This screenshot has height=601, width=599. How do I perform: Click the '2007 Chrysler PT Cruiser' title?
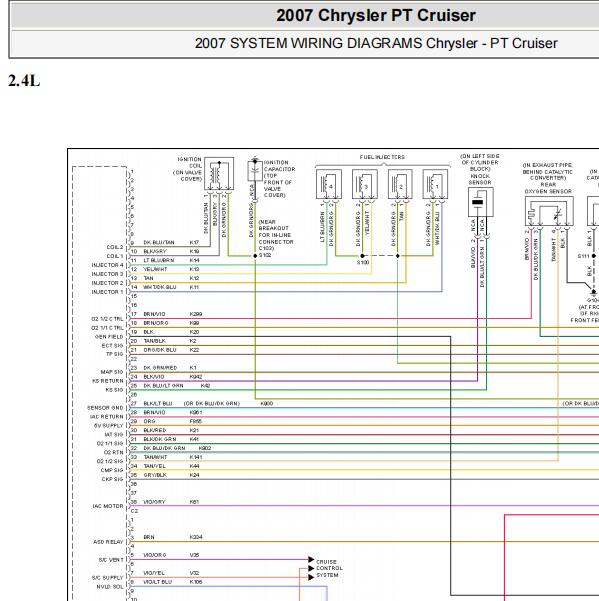(376, 16)
